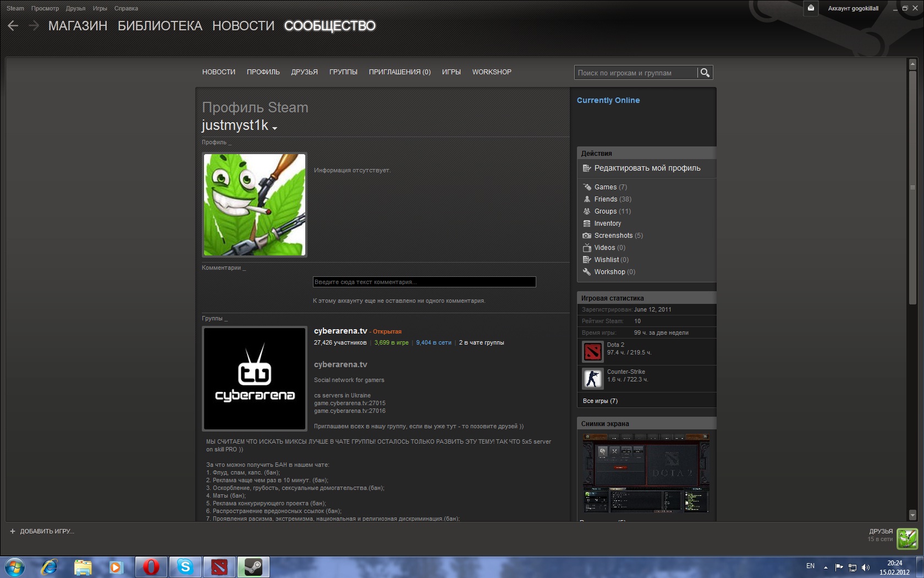Click the Inventory stack icon

tap(587, 223)
